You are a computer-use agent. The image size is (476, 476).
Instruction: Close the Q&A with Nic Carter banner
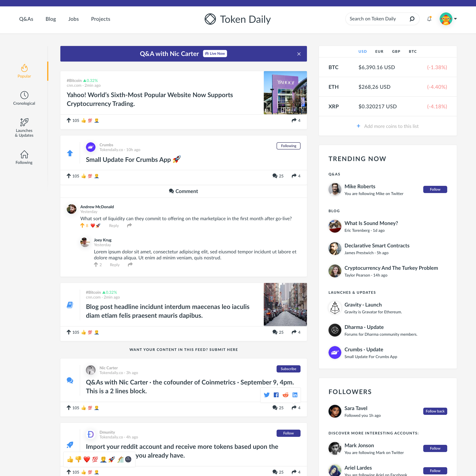[x=299, y=54]
